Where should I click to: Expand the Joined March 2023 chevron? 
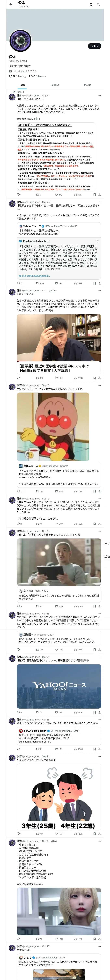tap(36, 71)
